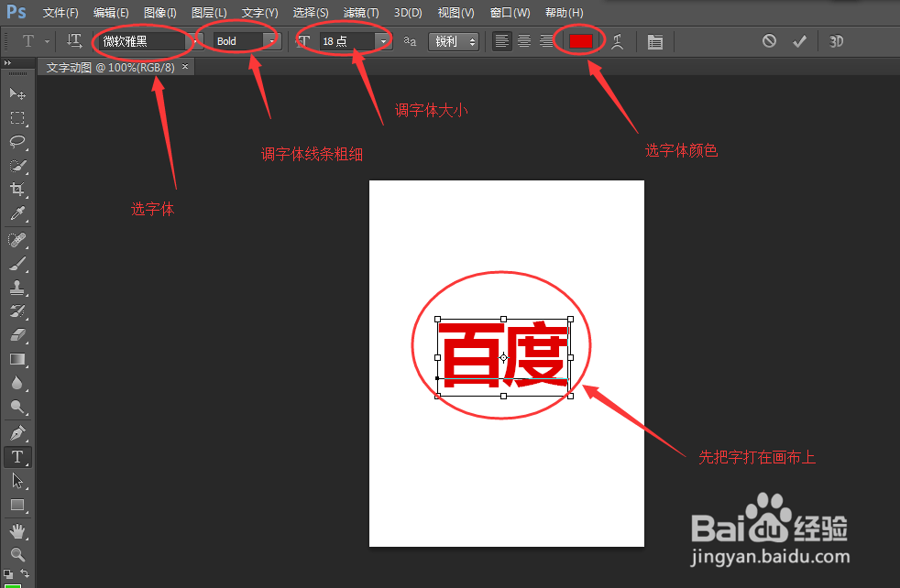This screenshot has width=900, height=588.
Task: Select the Brush tool
Action: [17, 263]
